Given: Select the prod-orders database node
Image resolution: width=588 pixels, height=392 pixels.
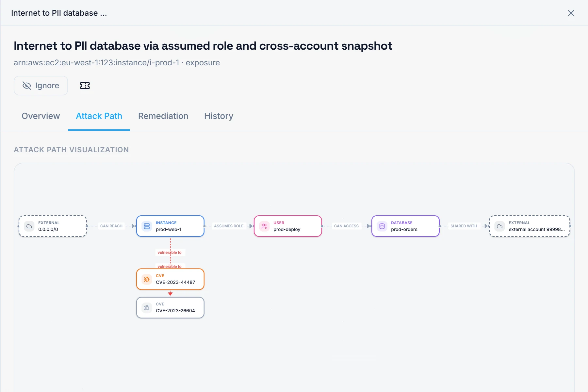Looking at the screenshot, I should [x=405, y=226].
